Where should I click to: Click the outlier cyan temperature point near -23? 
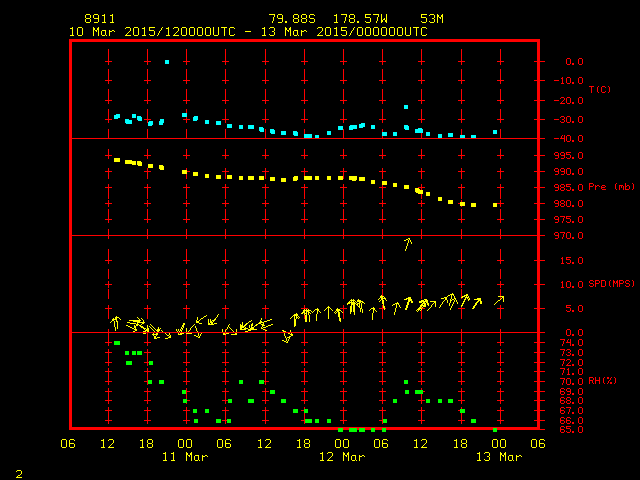(x=406, y=107)
